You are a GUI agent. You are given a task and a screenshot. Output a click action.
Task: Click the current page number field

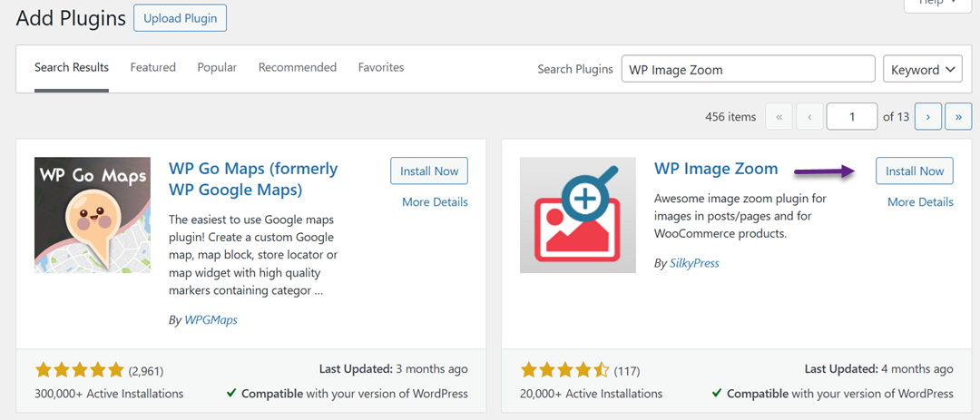point(851,117)
